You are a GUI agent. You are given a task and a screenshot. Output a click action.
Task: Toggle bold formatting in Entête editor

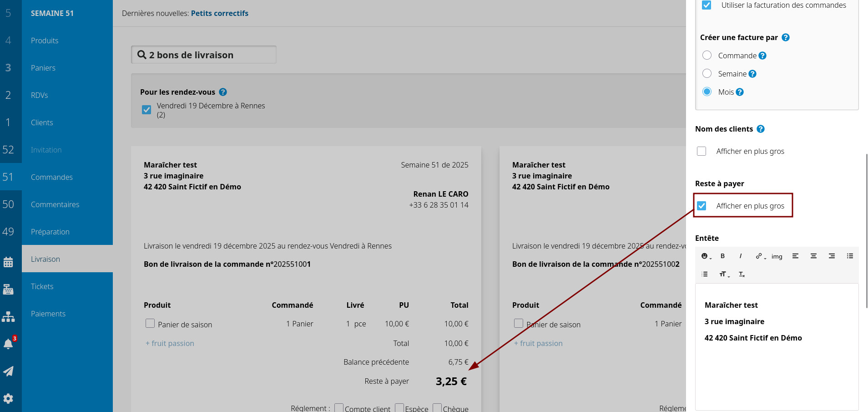coord(722,256)
